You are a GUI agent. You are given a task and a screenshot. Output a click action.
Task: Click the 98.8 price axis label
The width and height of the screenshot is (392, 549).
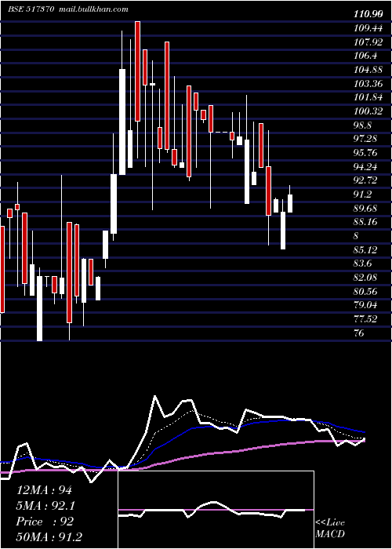tap(363, 125)
